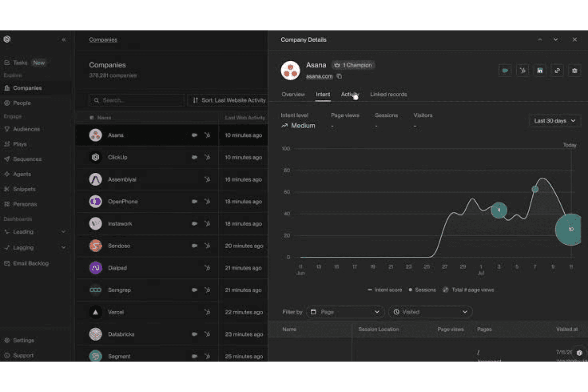Select the Dialpad company row

[x=171, y=268]
